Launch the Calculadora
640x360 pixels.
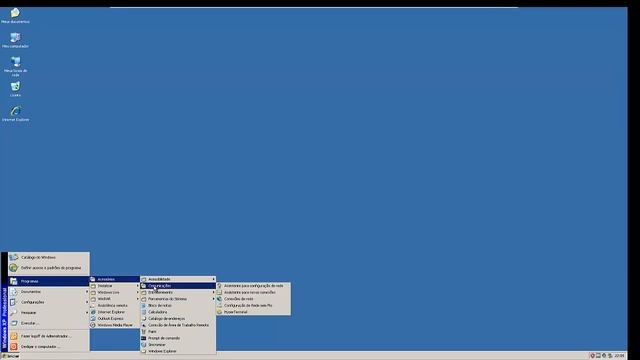click(x=178, y=312)
